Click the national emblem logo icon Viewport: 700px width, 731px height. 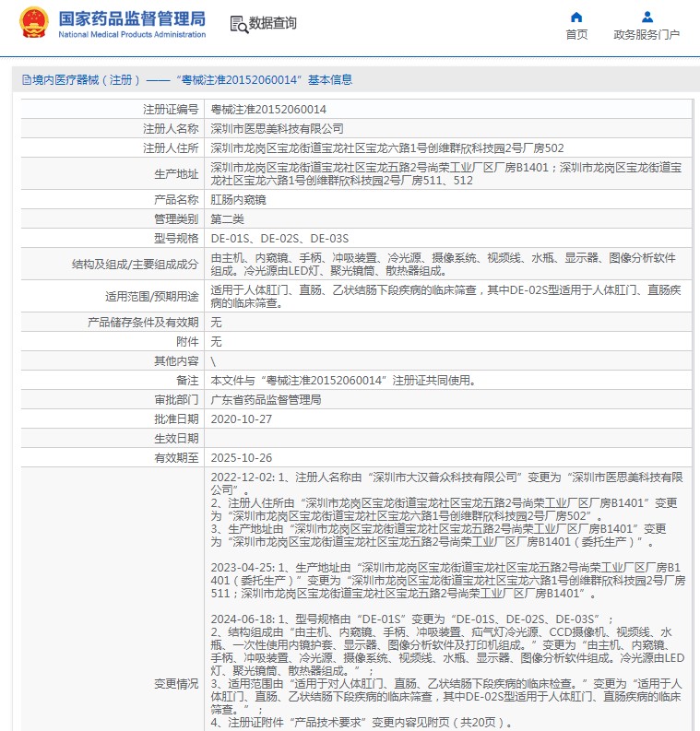pyautogui.click(x=33, y=22)
